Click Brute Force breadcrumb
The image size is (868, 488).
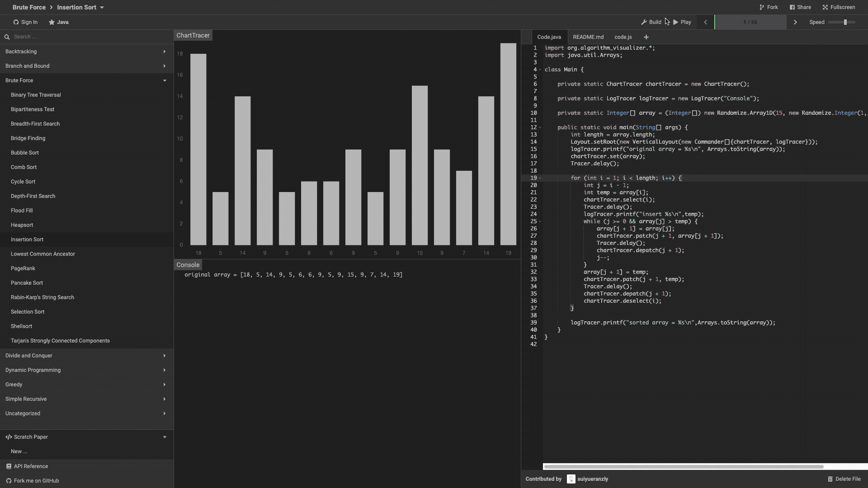29,7
